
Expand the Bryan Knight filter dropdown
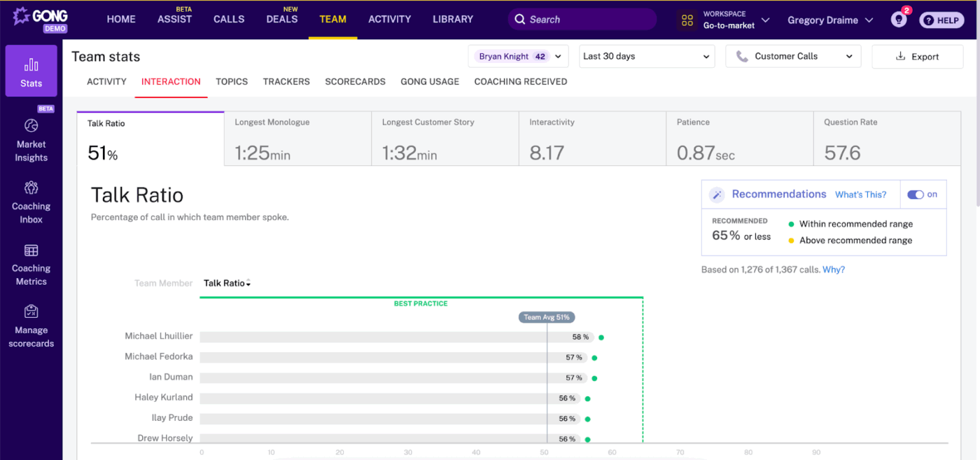click(518, 56)
